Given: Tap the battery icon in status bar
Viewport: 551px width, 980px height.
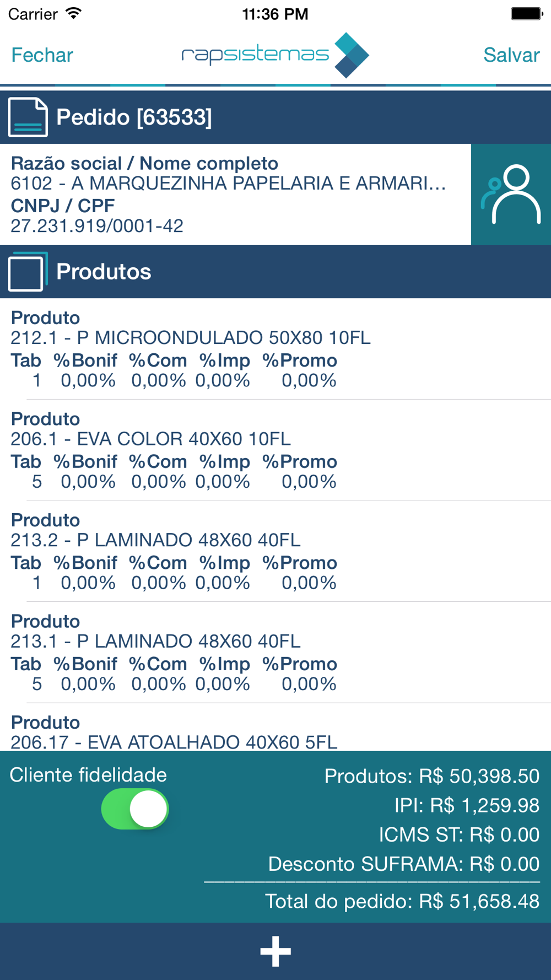Looking at the screenshot, I should click(527, 14).
